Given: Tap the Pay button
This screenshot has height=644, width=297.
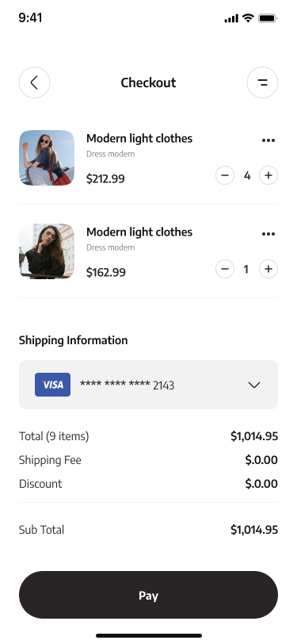Looking at the screenshot, I should [149, 595].
